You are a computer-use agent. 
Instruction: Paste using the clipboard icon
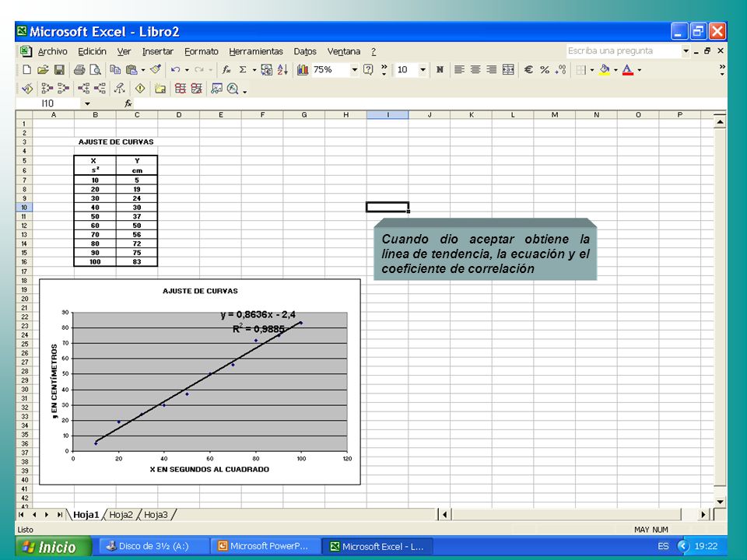[132, 70]
